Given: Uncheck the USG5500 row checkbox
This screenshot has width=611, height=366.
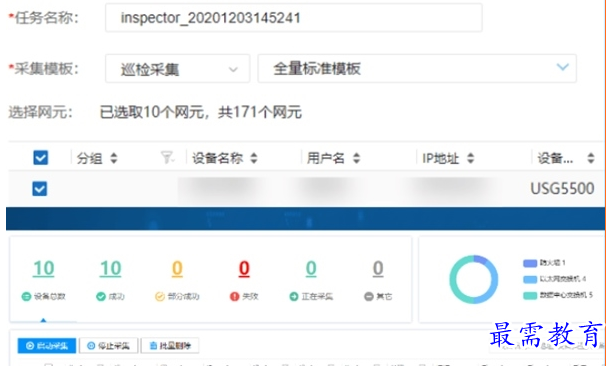Looking at the screenshot, I should click(40, 189).
